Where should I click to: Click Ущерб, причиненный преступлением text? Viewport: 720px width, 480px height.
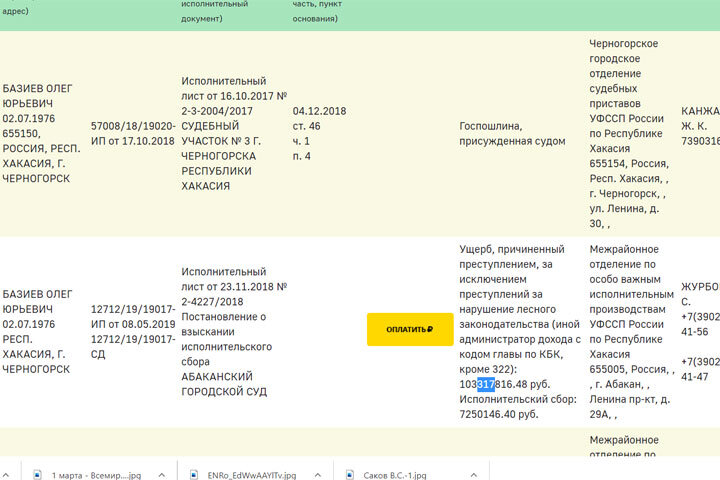click(512, 256)
